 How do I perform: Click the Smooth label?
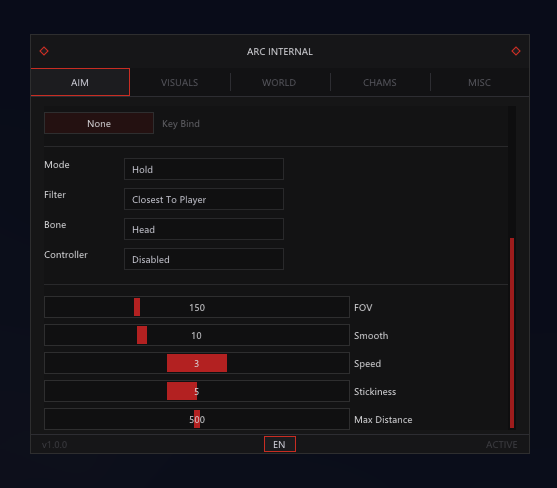(x=371, y=336)
